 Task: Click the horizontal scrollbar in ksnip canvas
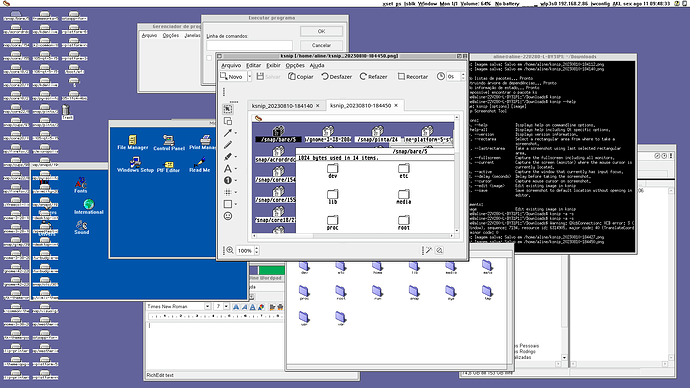353,236
